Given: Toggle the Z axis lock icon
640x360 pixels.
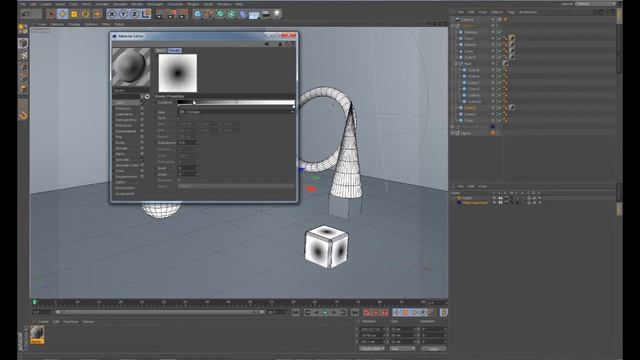Looking at the screenshot, I should tap(134, 14).
